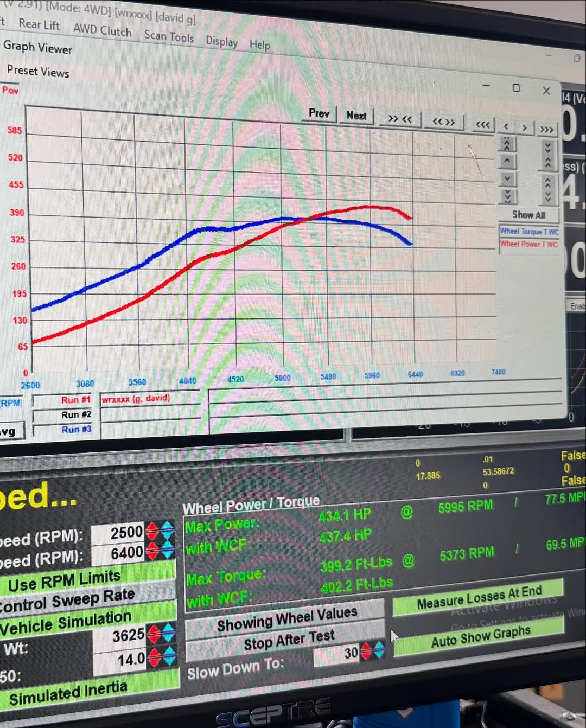Toggle Auto Show Graphs
586x728 pixels.
pos(480,637)
